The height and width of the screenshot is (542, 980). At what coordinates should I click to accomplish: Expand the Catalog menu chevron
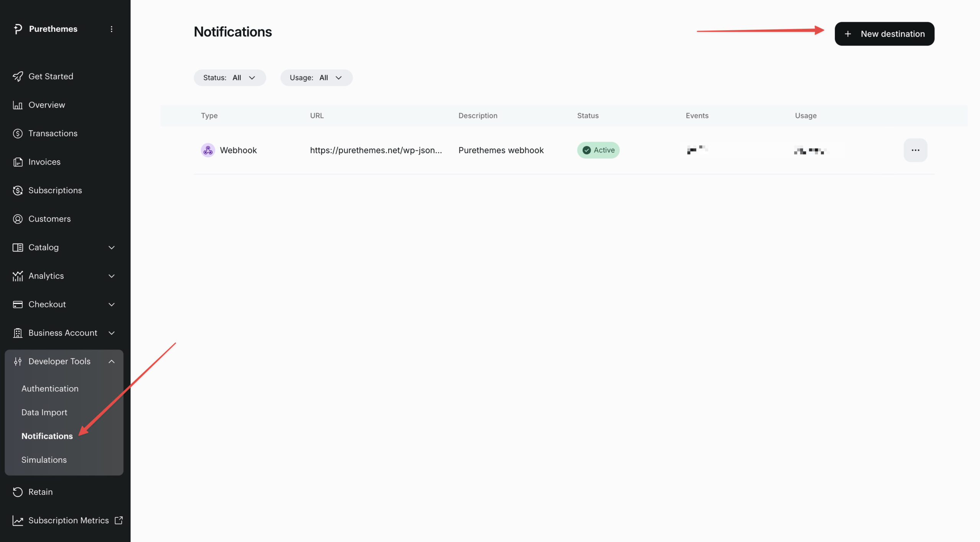[111, 248]
